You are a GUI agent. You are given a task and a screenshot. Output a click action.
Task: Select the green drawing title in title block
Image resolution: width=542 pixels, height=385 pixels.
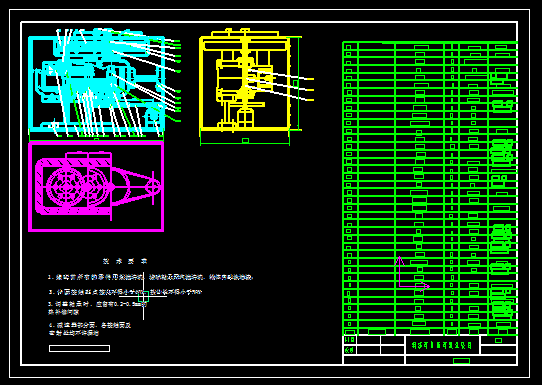tap(442, 345)
